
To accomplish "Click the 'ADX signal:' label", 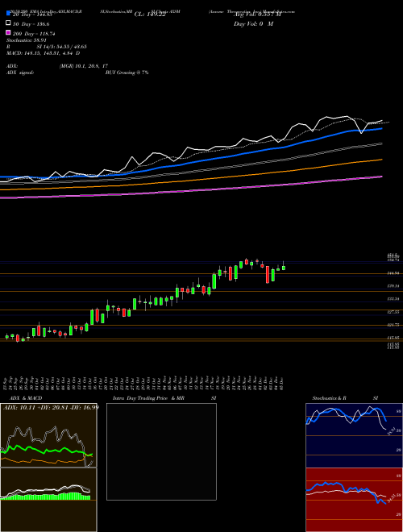I will (20, 73).
